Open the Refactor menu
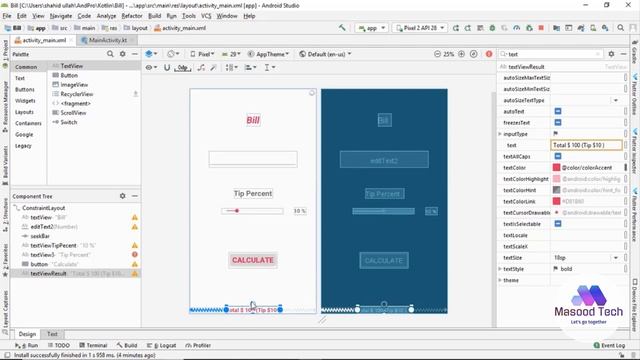The image size is (640, 360). [x=132, y=16]
